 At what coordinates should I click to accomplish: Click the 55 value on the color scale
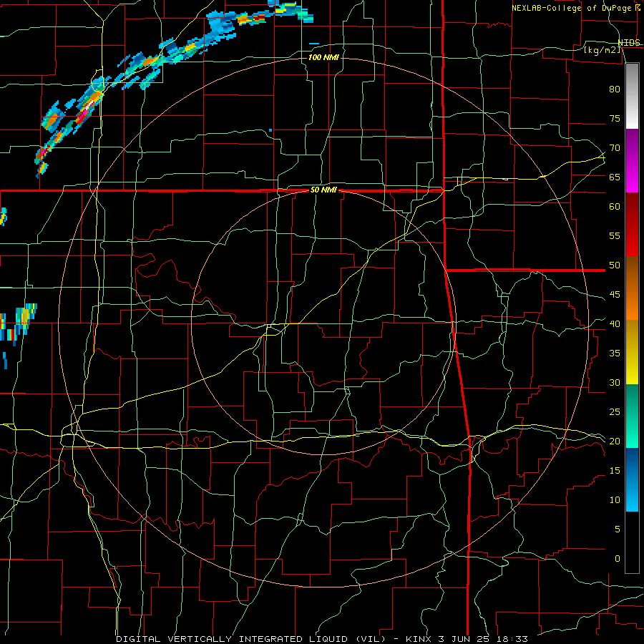point(615,235)
